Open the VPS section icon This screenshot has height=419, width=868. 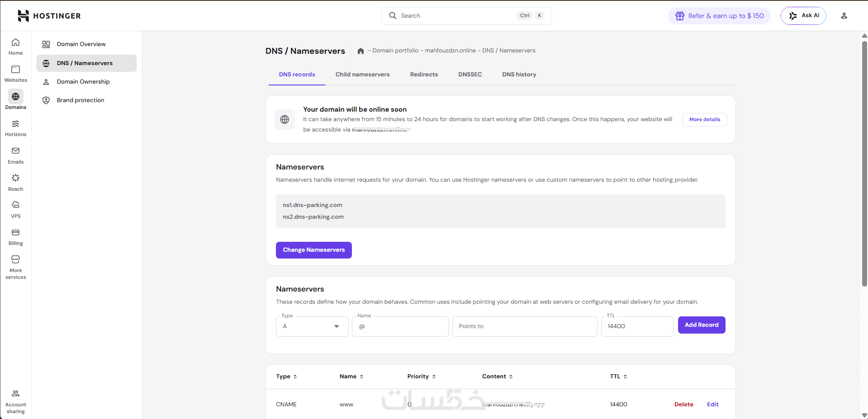[x=15, y=209]
